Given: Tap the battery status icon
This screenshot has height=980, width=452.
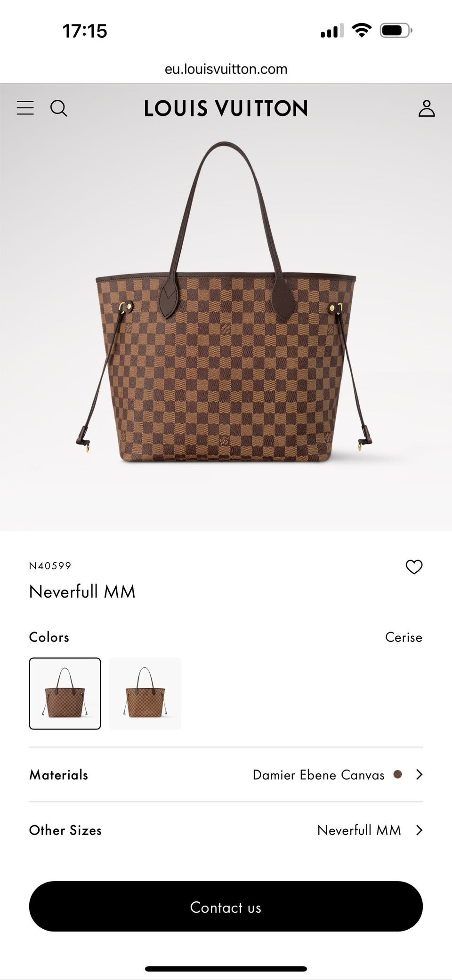Looking at the screenshot, I should pyautogui.click(x=396, y=31).
